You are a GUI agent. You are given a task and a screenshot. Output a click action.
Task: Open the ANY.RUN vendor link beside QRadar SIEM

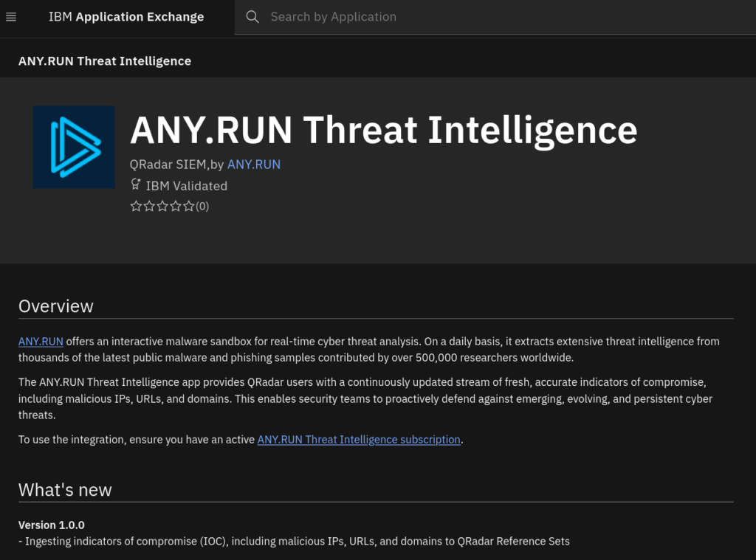click(253, 165)
